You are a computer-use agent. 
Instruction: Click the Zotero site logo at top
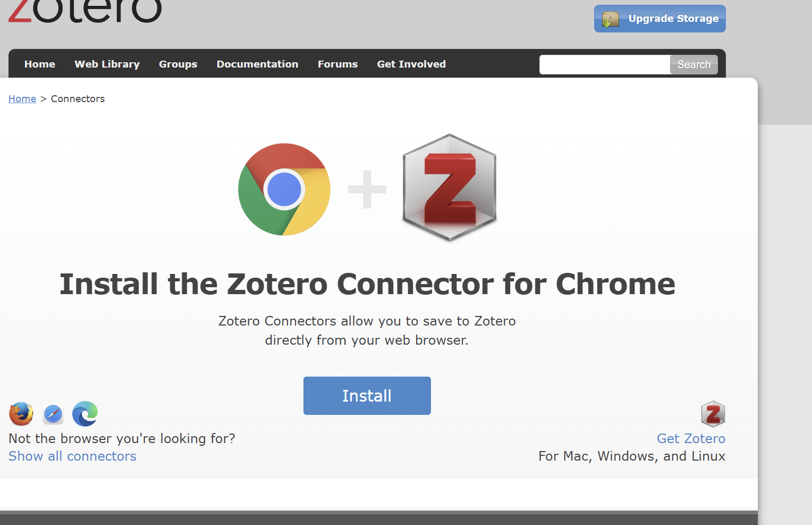click(85, 11)
